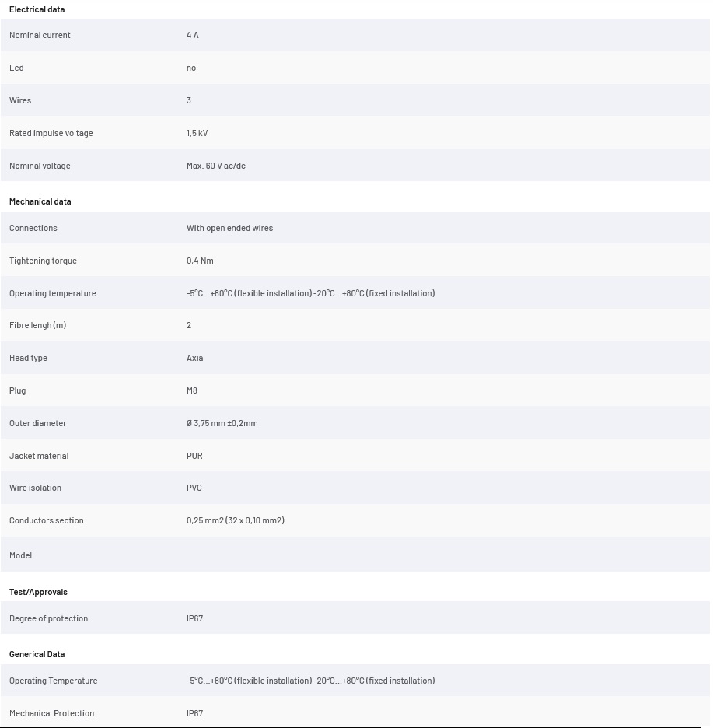Click the Outer diameter Ø 3,75 mm value

tap(222, 423)
